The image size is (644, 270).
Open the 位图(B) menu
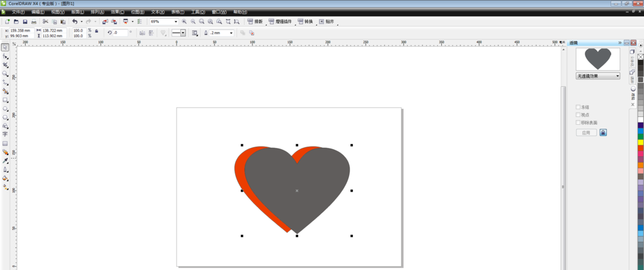click(x=138, y=12)
